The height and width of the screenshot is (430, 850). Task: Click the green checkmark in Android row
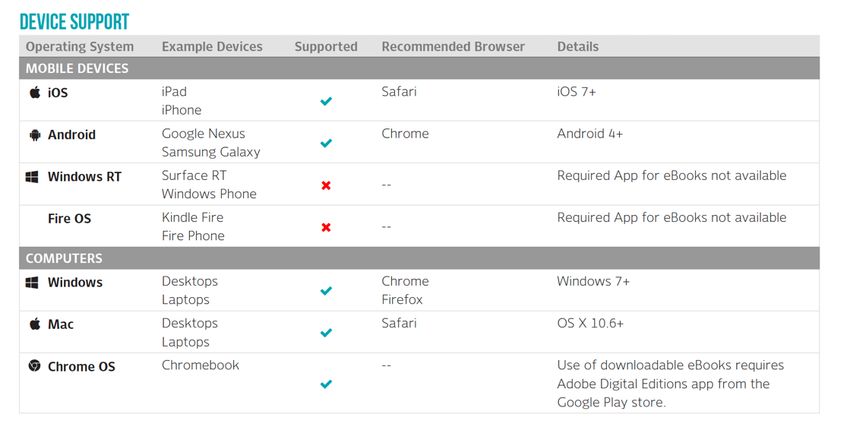[326, 143]
